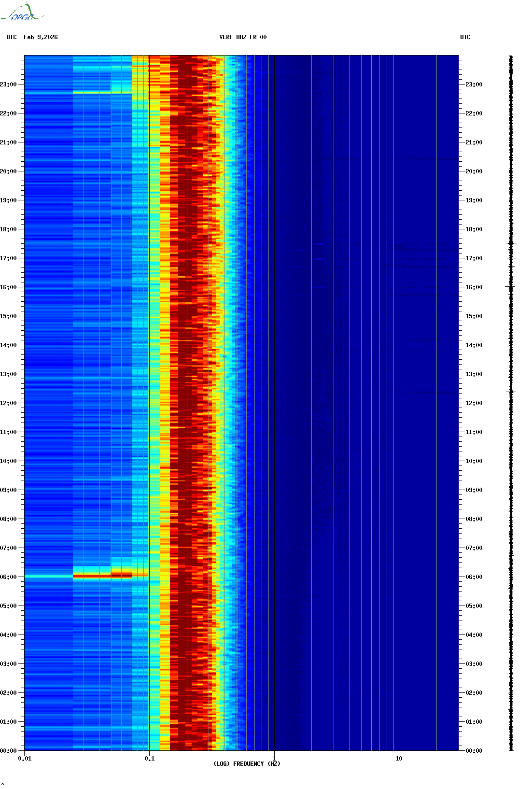Click the 00:00 time label on right axis
Viewport: 532px width, 789px height.
click(x=474, y=751)
